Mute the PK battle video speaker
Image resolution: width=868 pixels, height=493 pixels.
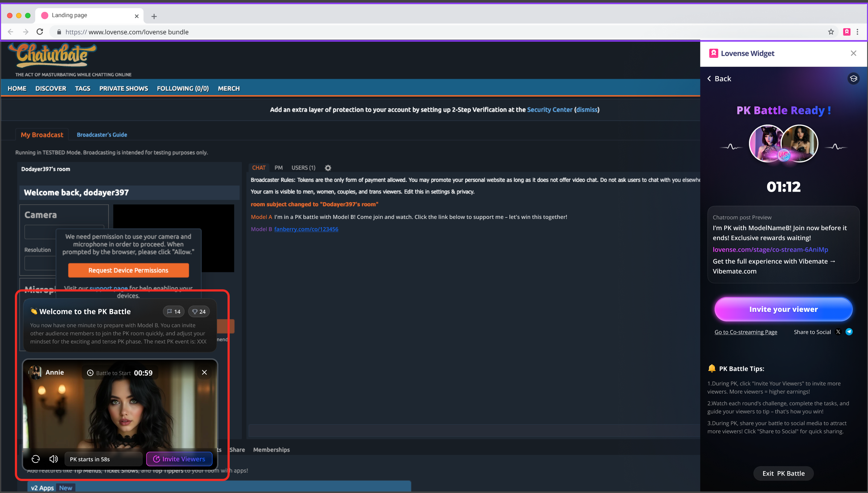tap(53, 459)
